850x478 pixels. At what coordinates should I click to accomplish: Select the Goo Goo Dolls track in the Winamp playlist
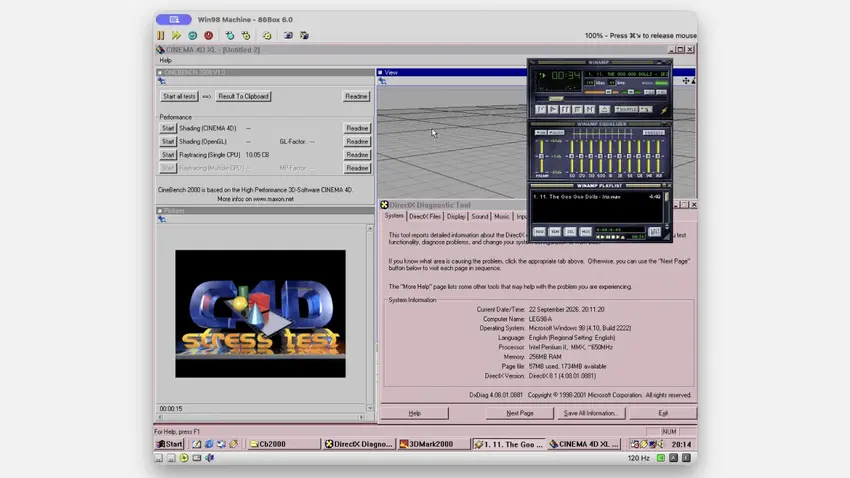[597, 197]
